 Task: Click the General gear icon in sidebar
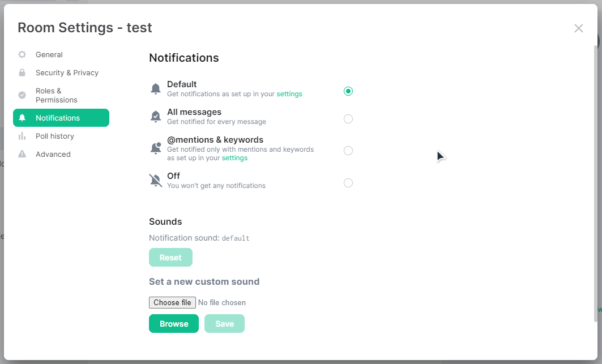(x=22, y=54)
